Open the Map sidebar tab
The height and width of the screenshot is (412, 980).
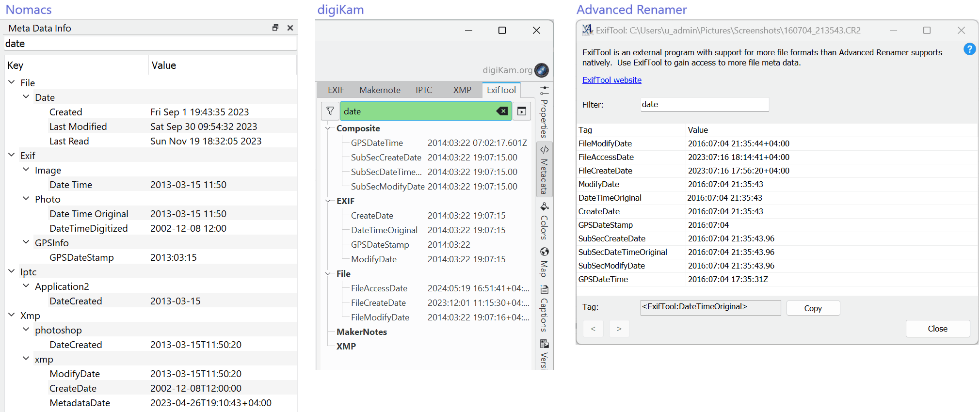coord(544,262)
